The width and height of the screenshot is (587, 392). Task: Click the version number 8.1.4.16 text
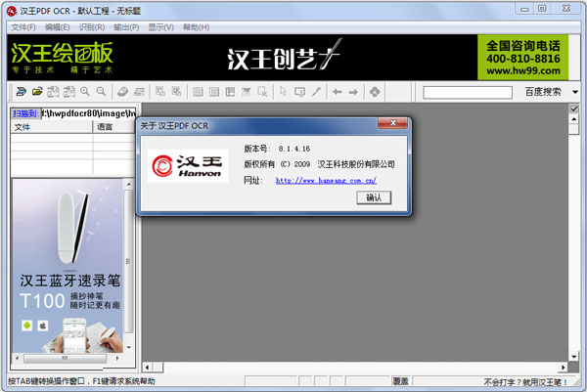[294, 149]
